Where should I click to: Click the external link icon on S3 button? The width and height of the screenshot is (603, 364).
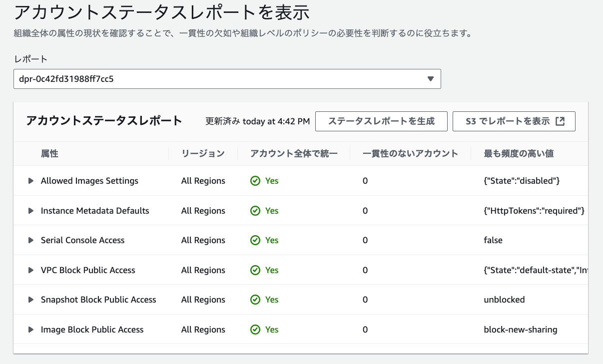[560, 121]
